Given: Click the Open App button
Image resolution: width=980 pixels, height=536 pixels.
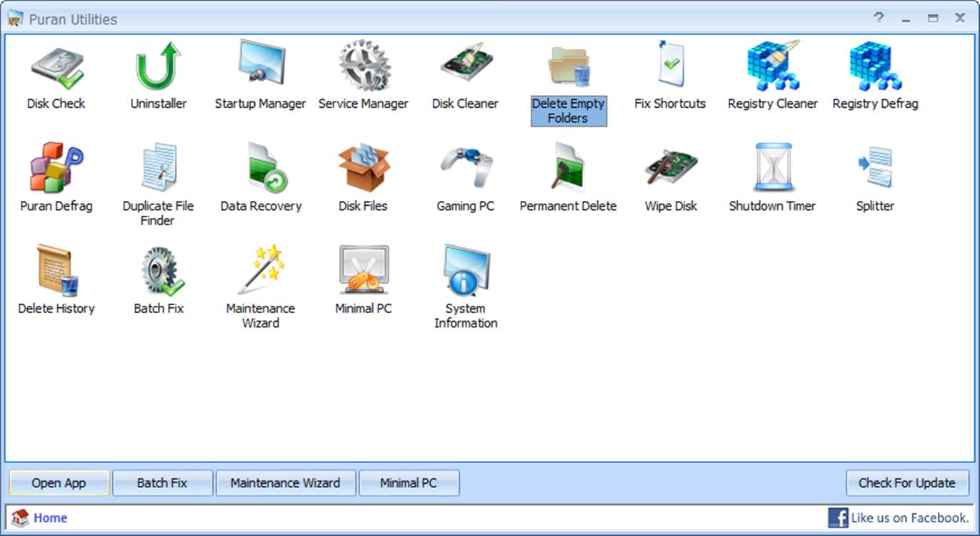Looking at the screenshot, I should pos(59,483).
